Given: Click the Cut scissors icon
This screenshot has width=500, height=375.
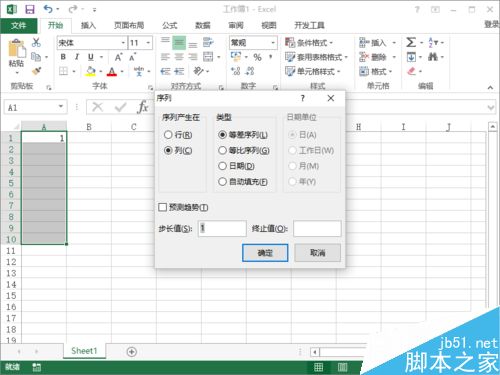Looking at the screenshot, I should coord(36,42).
